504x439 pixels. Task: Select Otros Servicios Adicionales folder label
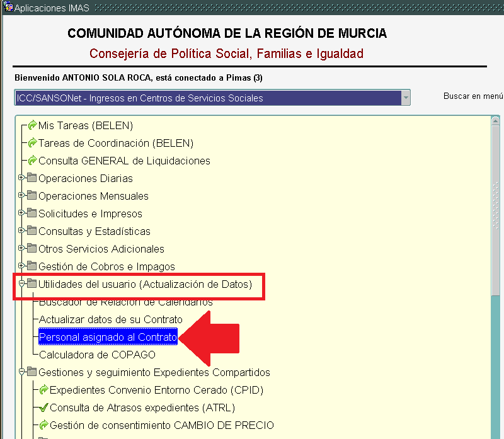(x=101, y=249)
